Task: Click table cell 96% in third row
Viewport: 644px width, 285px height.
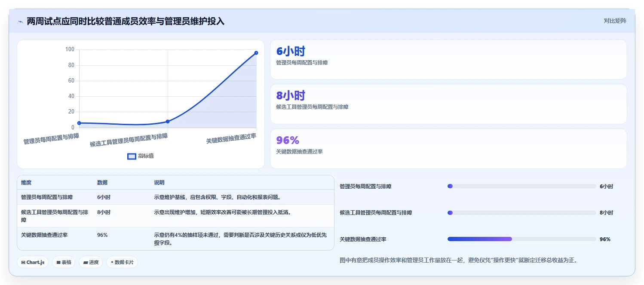Action: point(102,235)
